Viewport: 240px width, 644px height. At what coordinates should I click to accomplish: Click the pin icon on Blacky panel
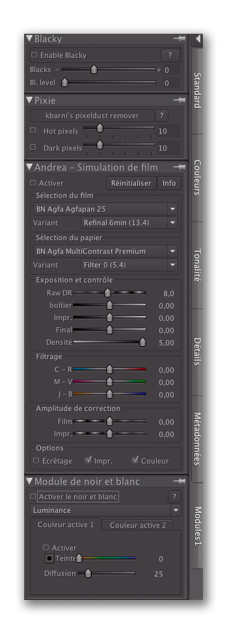point(179,38)
